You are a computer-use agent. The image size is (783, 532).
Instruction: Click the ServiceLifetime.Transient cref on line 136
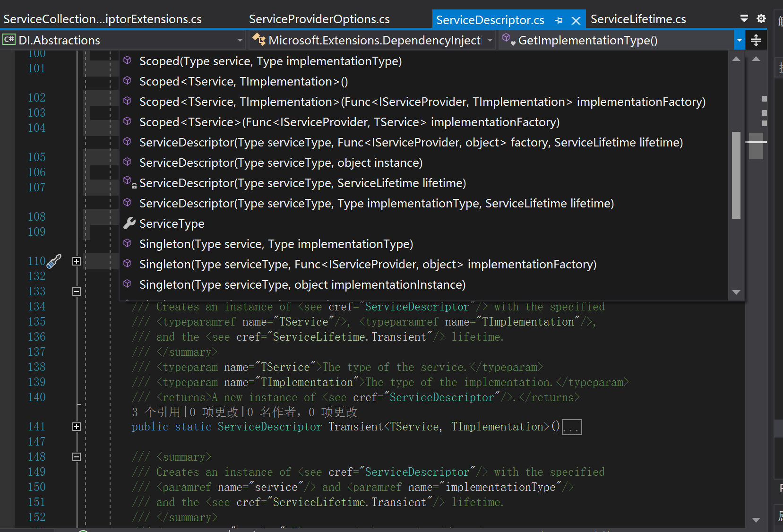click(x=349, y=337)
